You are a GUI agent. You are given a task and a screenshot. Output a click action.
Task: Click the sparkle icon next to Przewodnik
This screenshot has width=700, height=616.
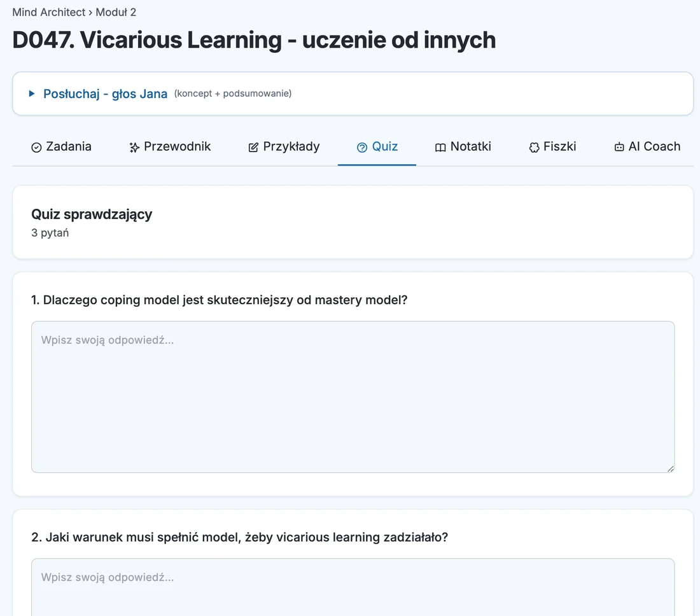pos(134,147)
